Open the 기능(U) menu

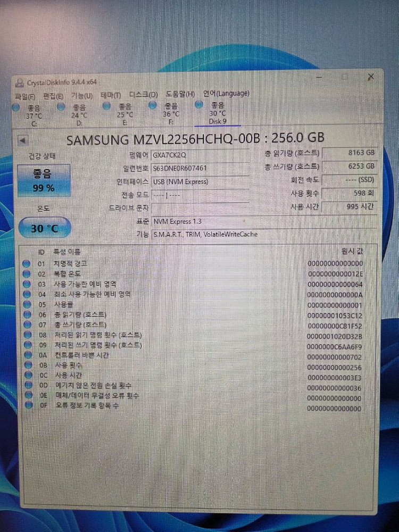(82, 96)
